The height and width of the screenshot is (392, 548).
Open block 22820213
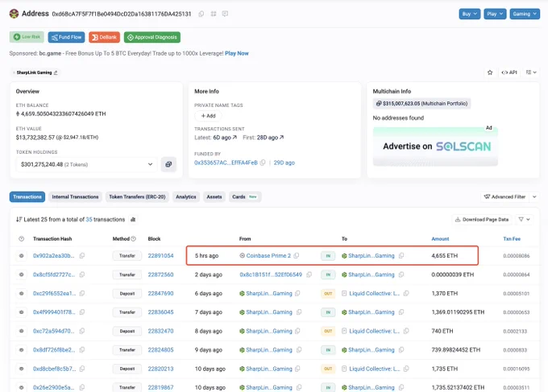(160, 369)
